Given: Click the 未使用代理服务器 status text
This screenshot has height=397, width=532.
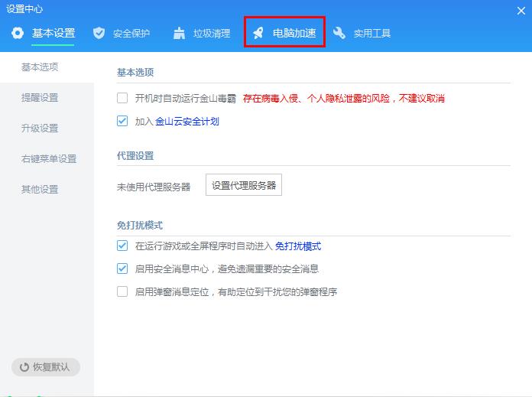Looking at the screenshot, I should (x=154, y=187).
